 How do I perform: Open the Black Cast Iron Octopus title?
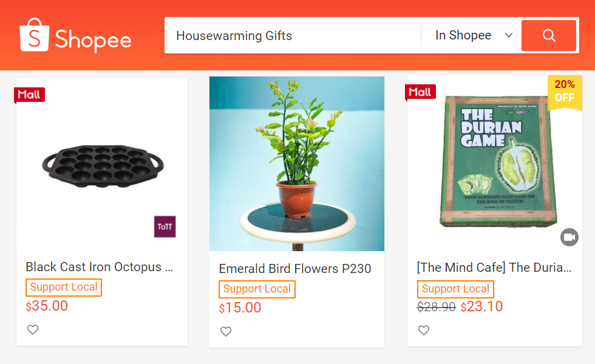(100, 267)
